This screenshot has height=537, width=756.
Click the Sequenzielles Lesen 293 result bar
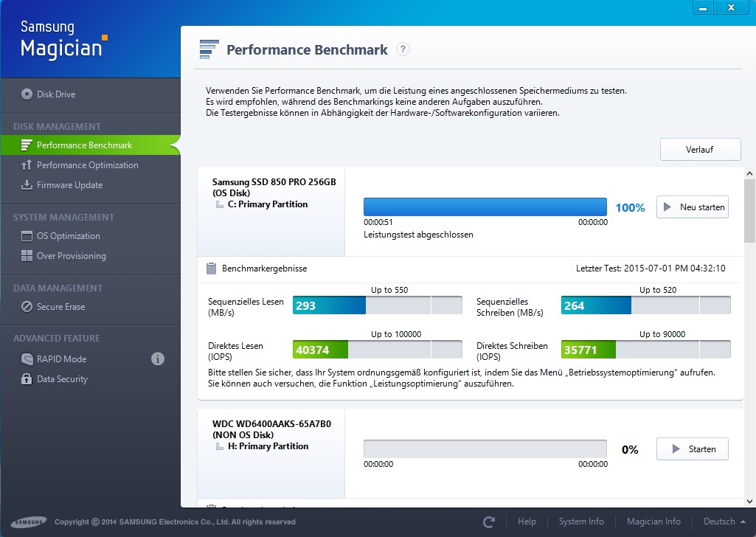point(378,305)
